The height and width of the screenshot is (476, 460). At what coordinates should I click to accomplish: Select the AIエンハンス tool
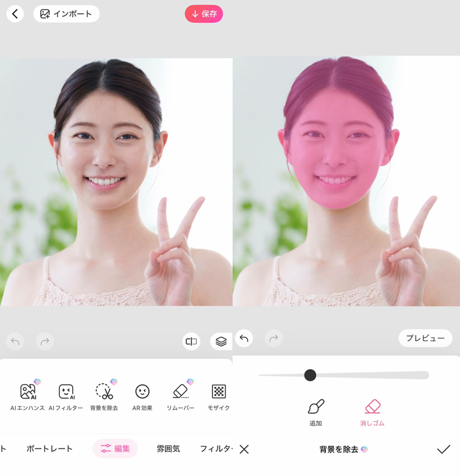tap(27, 396)
